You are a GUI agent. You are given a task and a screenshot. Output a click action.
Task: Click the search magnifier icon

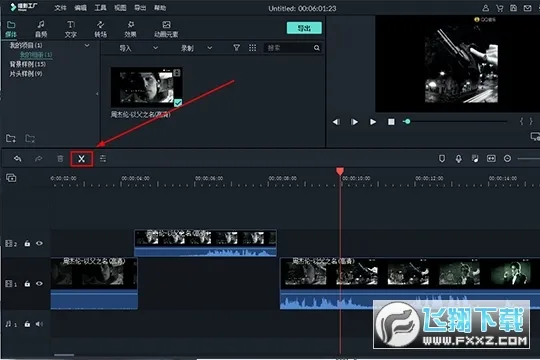[x=316, y=48]
